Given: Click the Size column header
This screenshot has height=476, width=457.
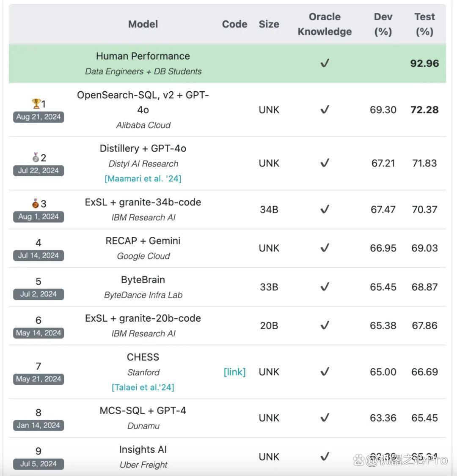Looking at the screenshot, I should pyautogui.click(x=269, y=24).
